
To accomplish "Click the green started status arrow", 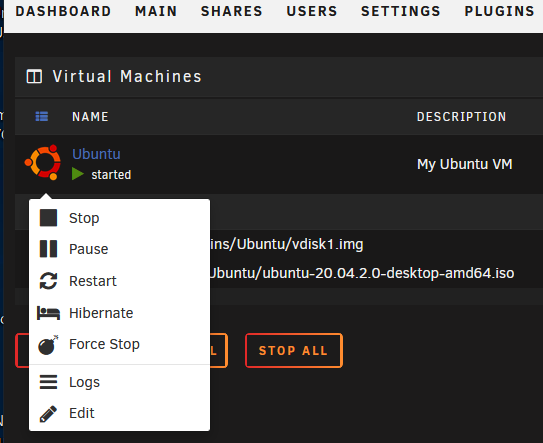I will [x=78, y=174].
